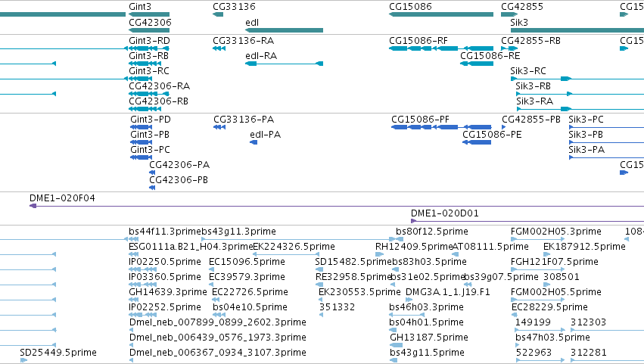Click the Dmel_neb_007899_0899_2602.3prime label
The height and width of the screenshot is (364, 644).
[218, 322]
